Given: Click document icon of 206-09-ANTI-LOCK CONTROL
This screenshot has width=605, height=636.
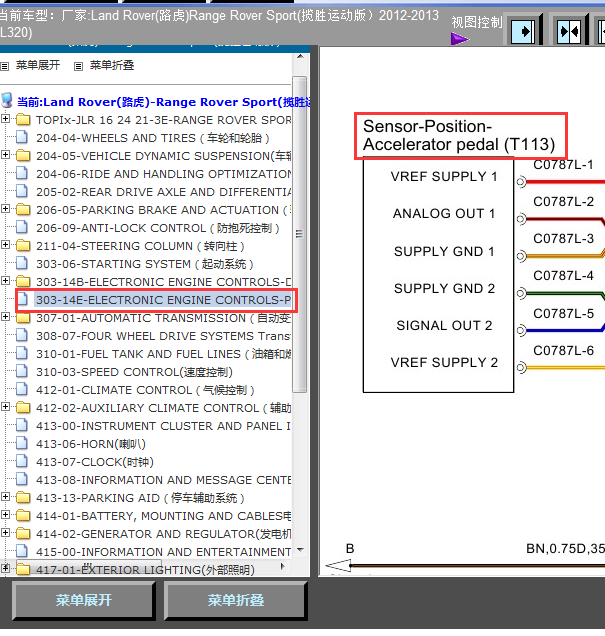Looking at the screenshot, I should pyautogui.click(x=22, y=227).
